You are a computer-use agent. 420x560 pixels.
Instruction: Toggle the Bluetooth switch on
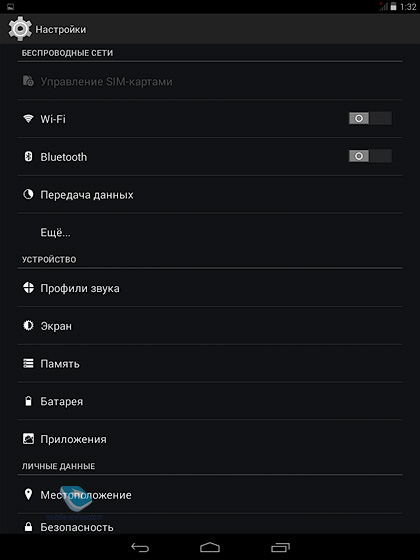coord(370,156)
